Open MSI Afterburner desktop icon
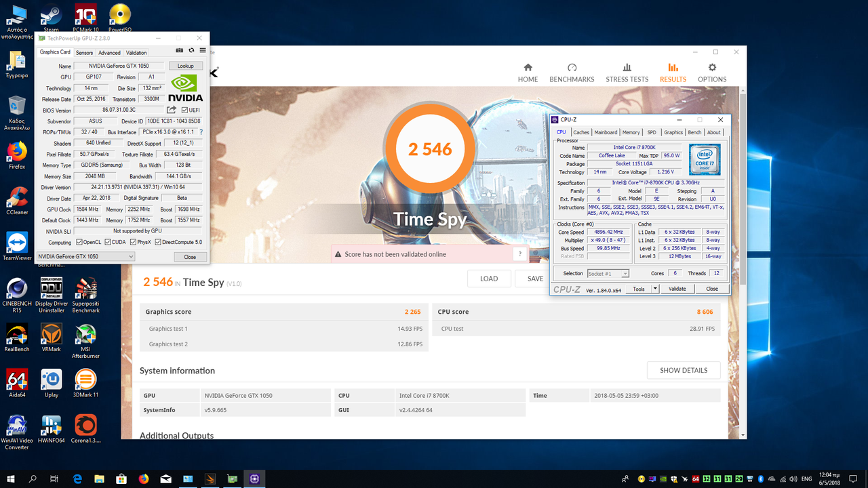 click(x=85, y=341)
